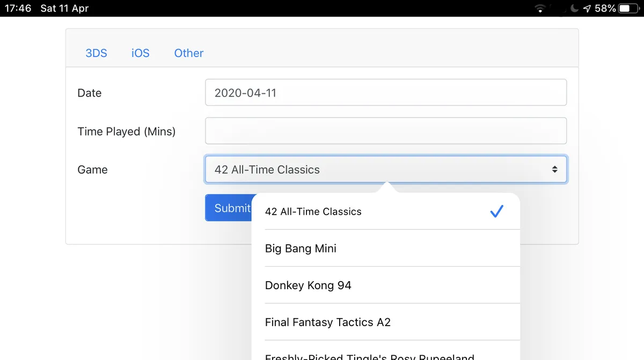
Task: Tap the 58% battery percentage indicator
Action: [x=605, y=9]
